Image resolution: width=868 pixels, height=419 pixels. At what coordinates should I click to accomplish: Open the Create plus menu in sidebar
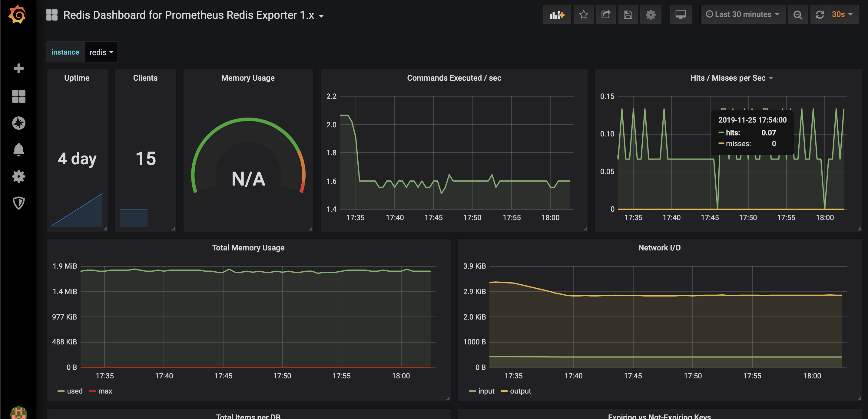pyautogui.click(x=18, y=69)
